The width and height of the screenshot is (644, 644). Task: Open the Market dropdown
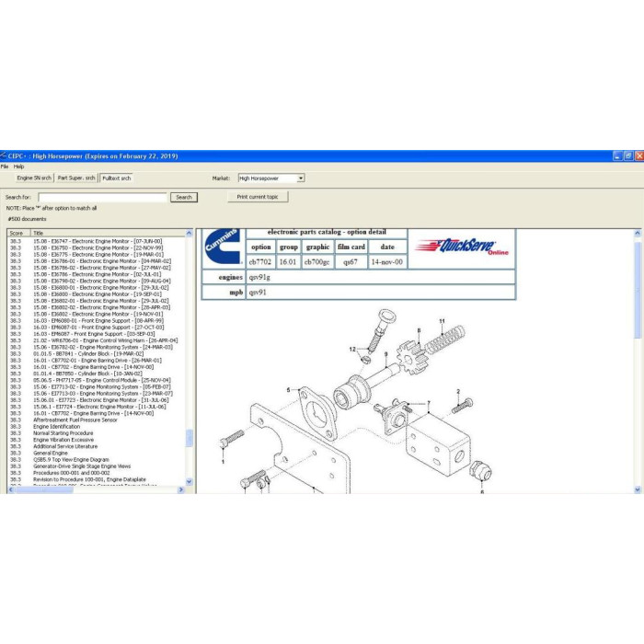coord(301,178)
